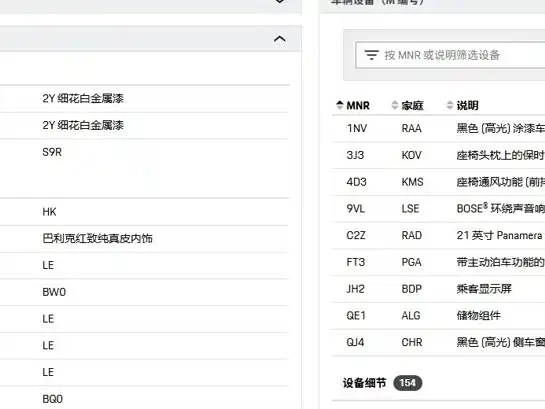Collapse the expanded section with the up chevron
Image resolution: width=545 pixels, height=409 pixels.
coord(280,39)
